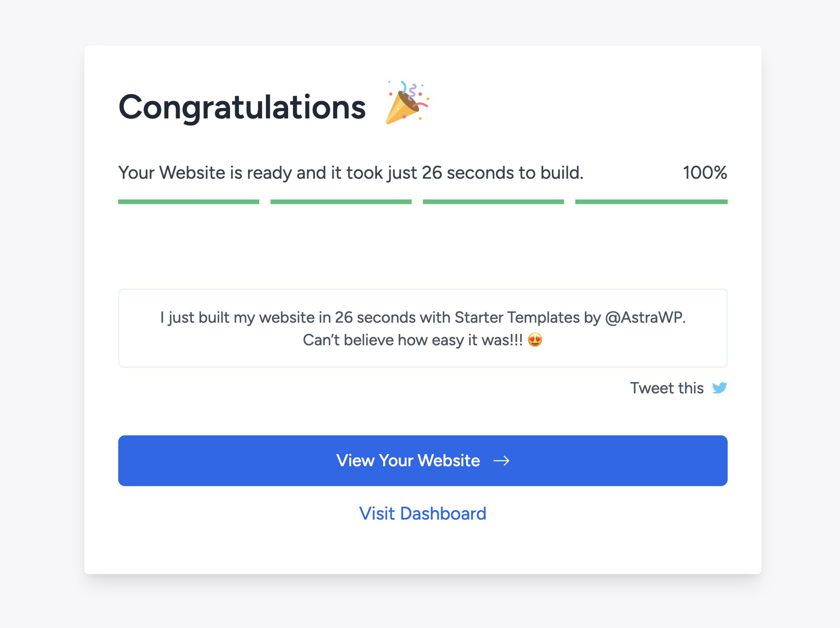Click the fourth green progress segment
This screenshot has width=840, height=628.
click(x=651, y=202)
